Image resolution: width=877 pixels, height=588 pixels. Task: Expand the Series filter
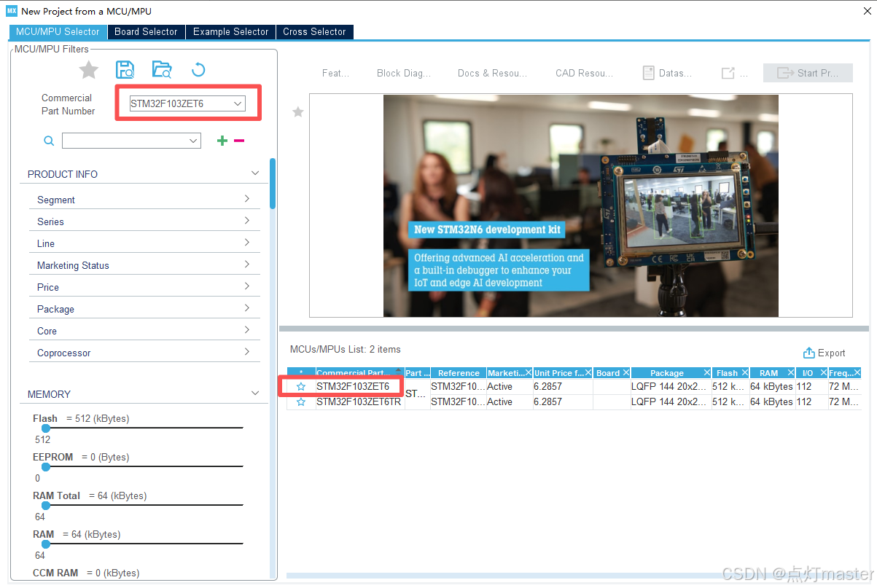pyautogui.click(x=247, y=221)
